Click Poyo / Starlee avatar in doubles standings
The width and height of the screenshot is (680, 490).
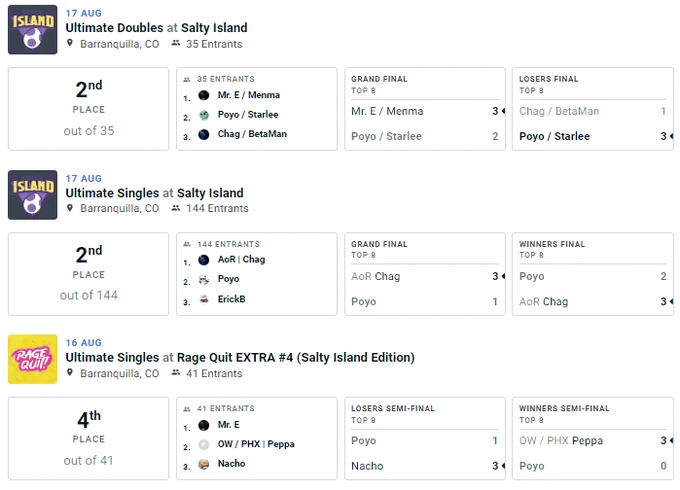point(203,115)
